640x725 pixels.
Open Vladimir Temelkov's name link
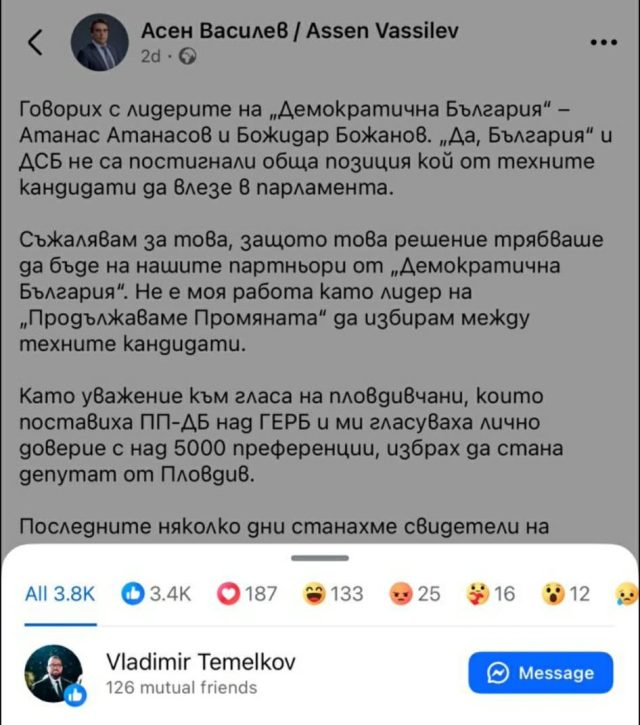(x=200, y=661)
